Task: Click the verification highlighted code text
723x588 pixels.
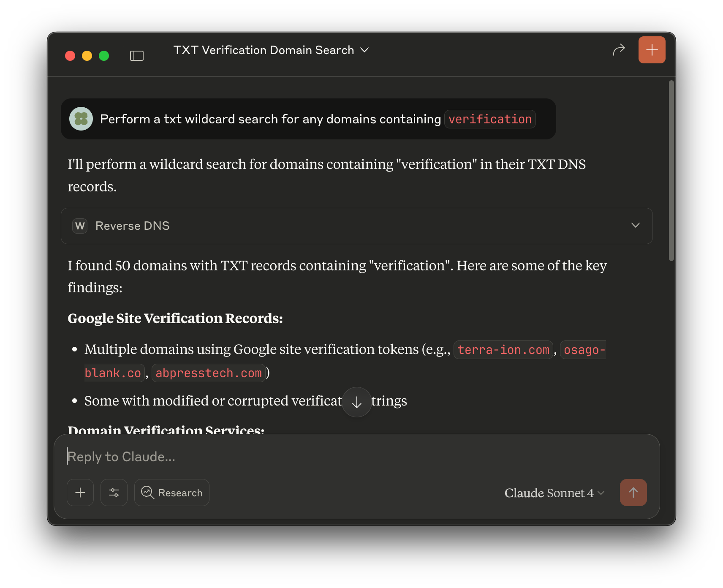Action: click(x=490, y=119)
